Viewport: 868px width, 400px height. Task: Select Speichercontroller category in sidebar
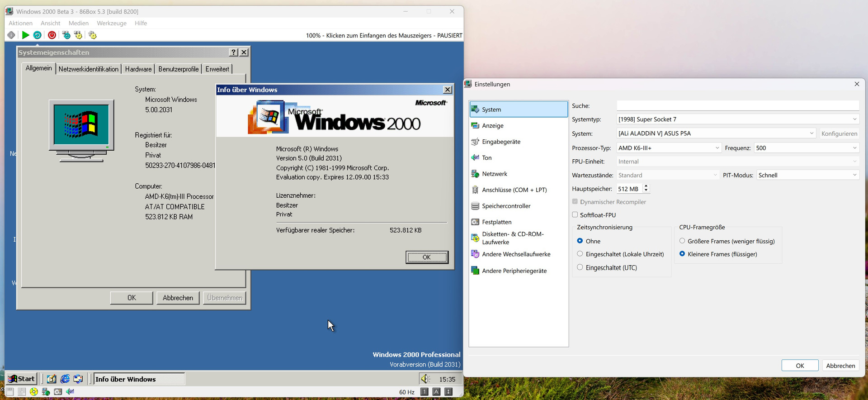519,206
